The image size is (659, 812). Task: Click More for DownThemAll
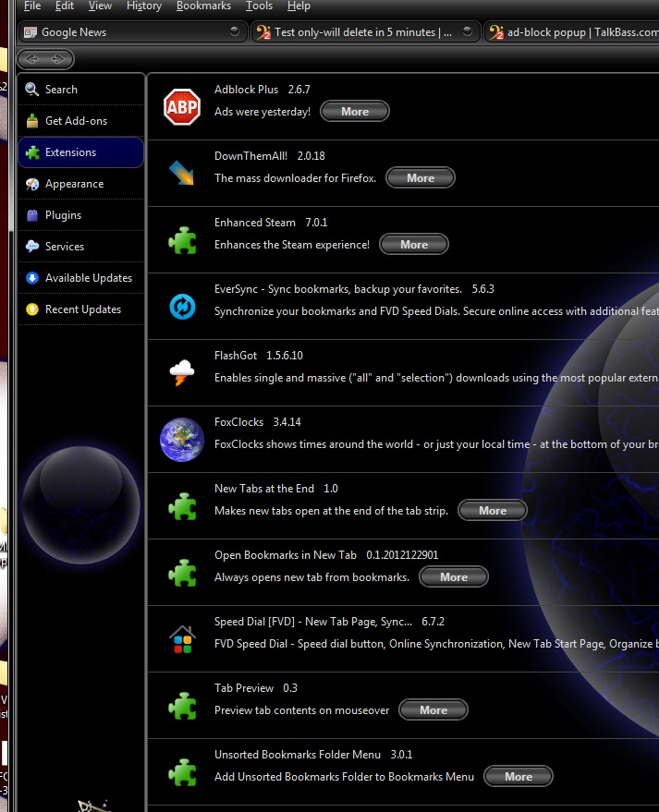click(x=421, y=177)
